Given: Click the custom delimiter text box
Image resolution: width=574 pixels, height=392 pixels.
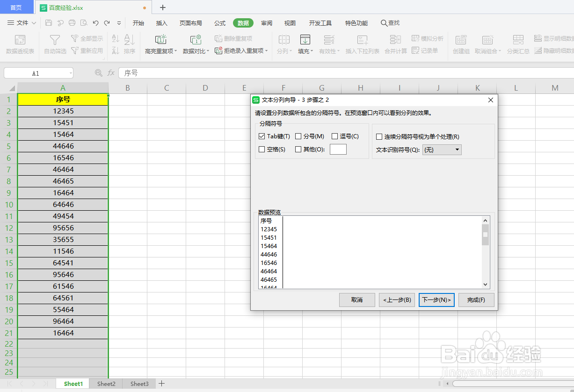Looking at the screenshot, I should 338,150.
